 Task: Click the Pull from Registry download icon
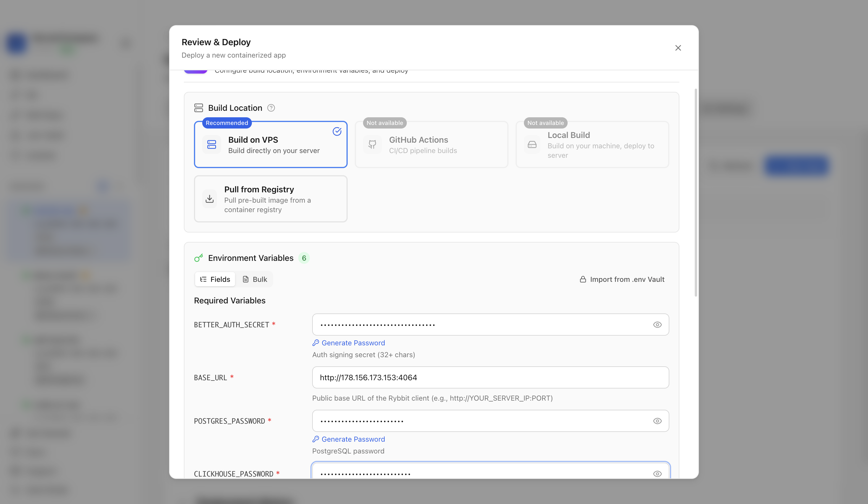[209, 199]
